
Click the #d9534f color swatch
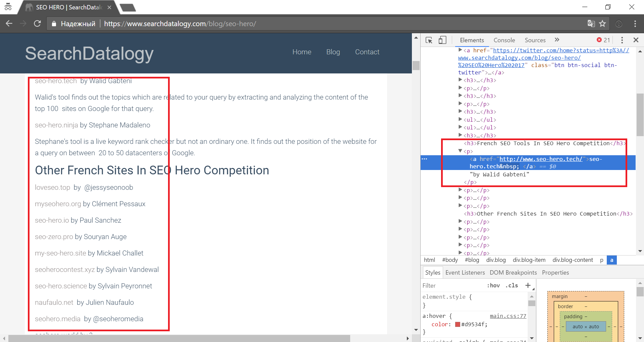pos(458,324)
